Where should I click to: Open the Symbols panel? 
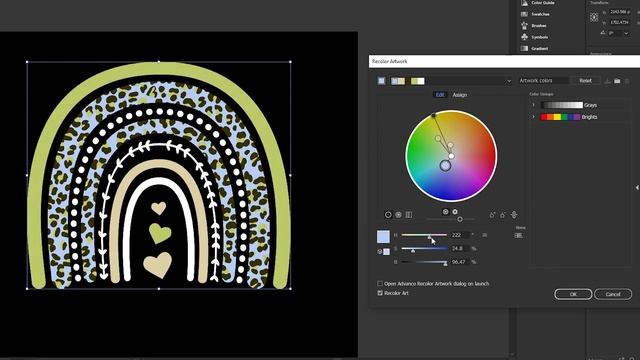coord(534,37)
